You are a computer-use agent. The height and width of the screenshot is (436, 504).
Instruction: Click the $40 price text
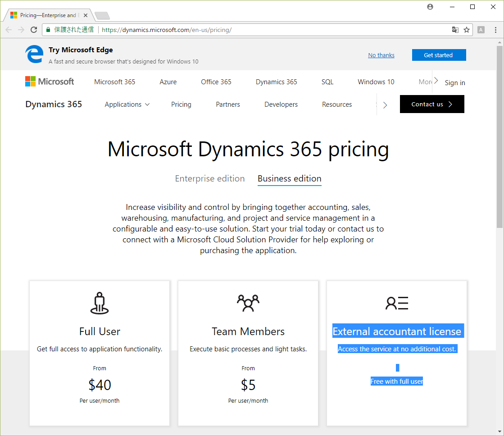100,385
